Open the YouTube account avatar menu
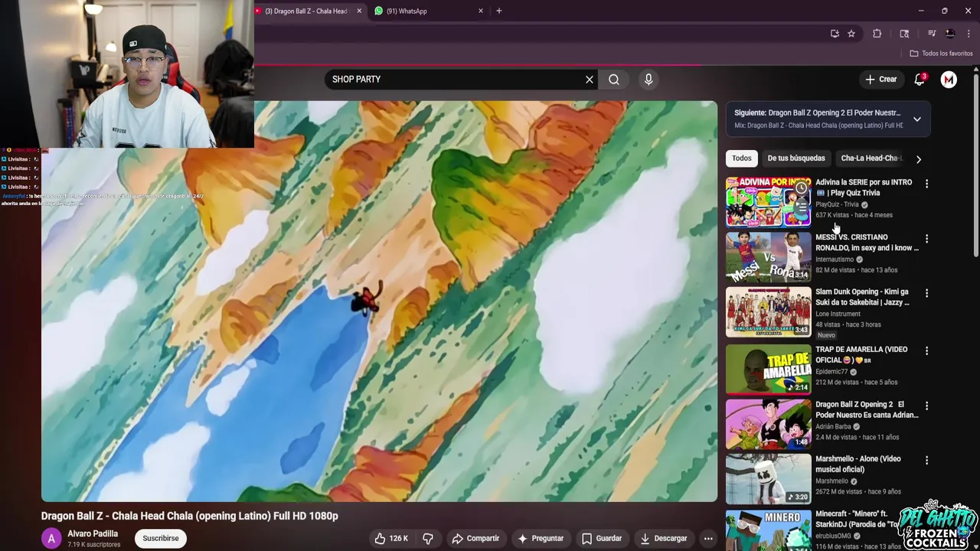The width and height of the screenshot is (980, 551). [949, 80]
